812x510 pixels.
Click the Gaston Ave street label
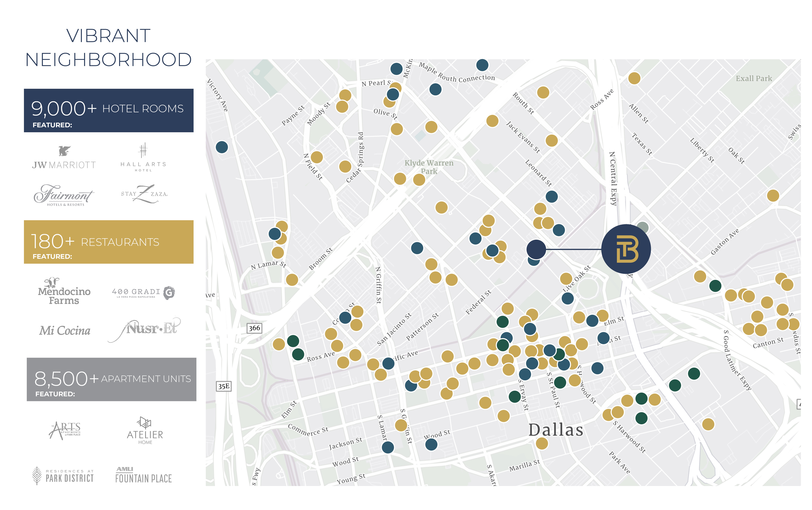point(725,241)
